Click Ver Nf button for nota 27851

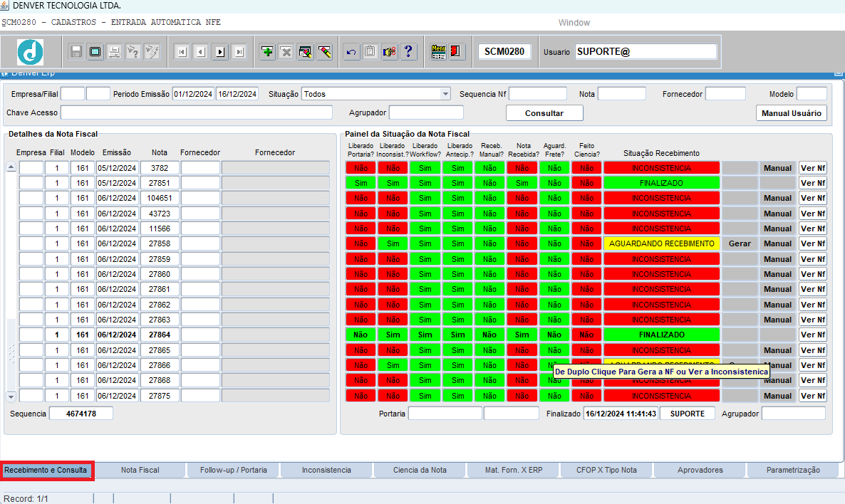tap(813, 183)
